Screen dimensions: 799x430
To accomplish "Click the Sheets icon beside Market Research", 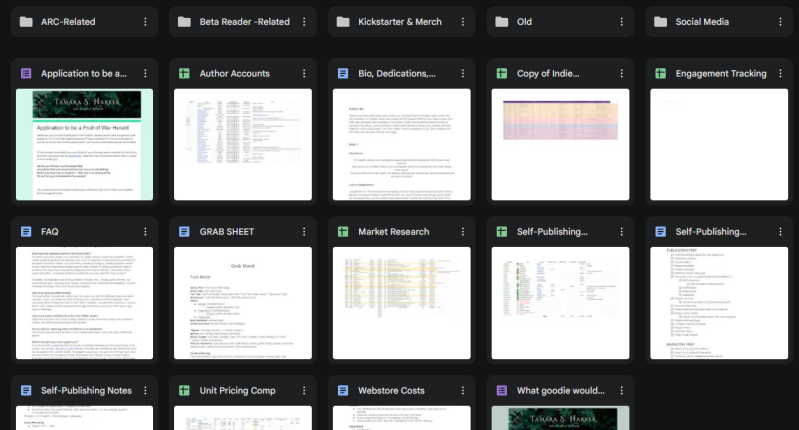I will point(343,232).
